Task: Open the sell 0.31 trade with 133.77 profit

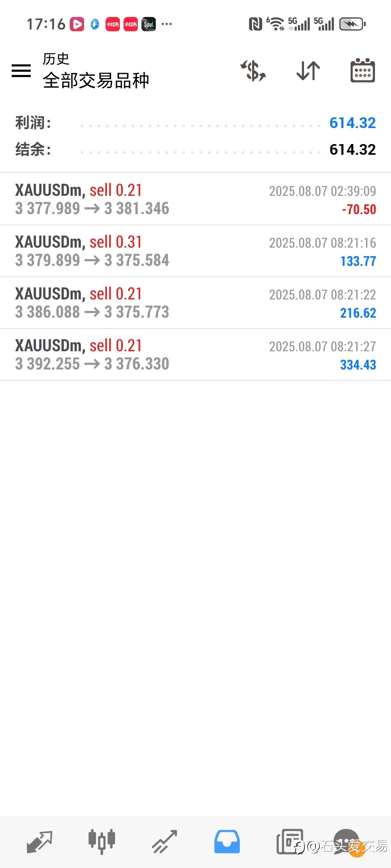Action: (195, 251)
